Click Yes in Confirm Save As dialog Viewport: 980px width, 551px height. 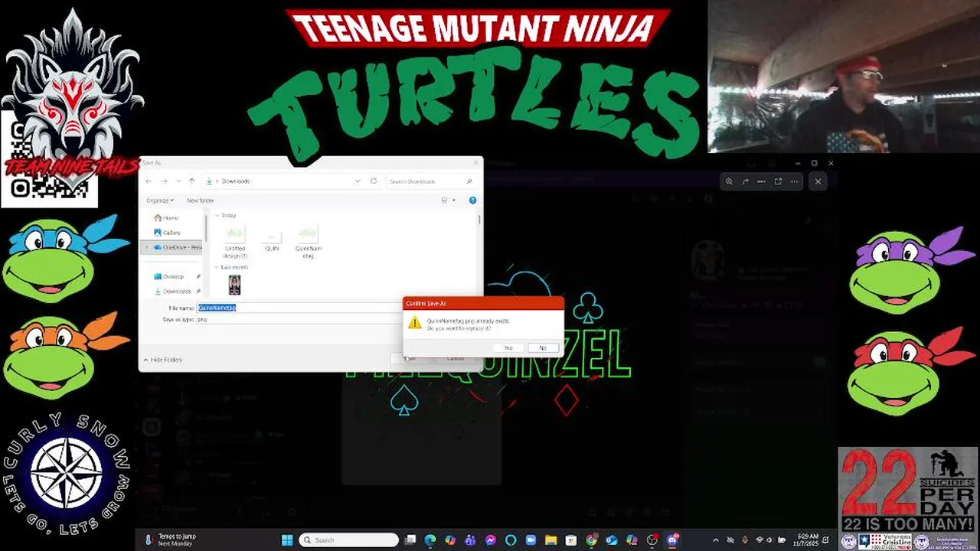[508, 348]
